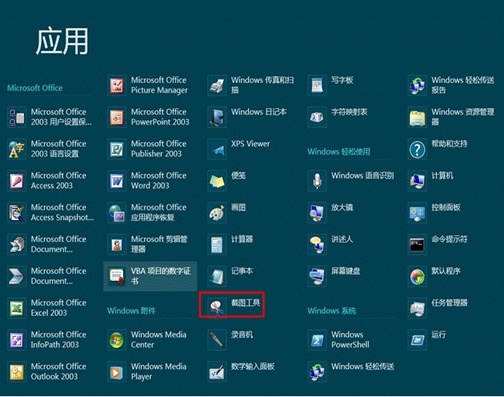Select VBA 项目的数字证书 tile
The width and height of the screenshot is (504, 397).
pos(150,276)
